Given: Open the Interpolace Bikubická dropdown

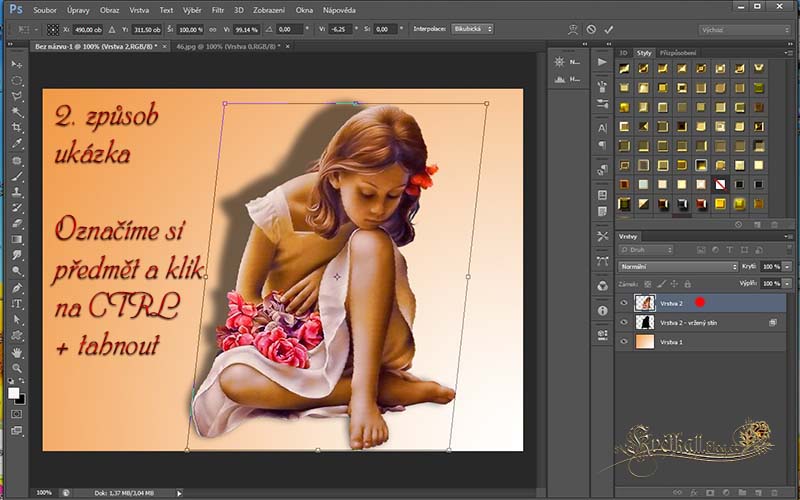Looking at the screenshot, I should [472, 29].
